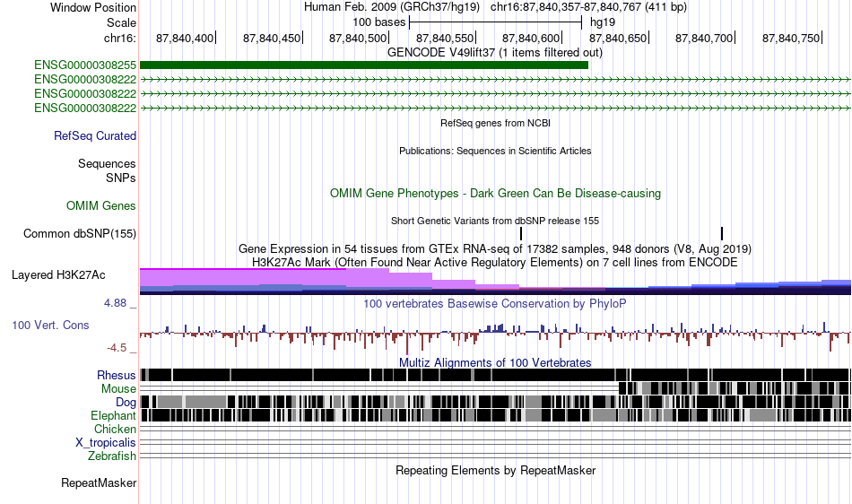Click the Window Position label
Viewport: 852px width, 504px height.
point(93,7)
